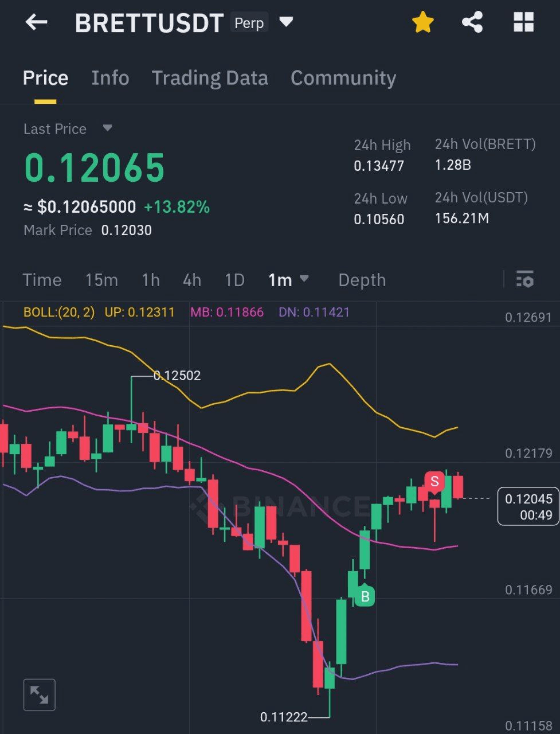Click the 24h Vol(BRETT) value 1.28B
The image size is (560, 734).
pyautogui.click(x=453, y=165)
